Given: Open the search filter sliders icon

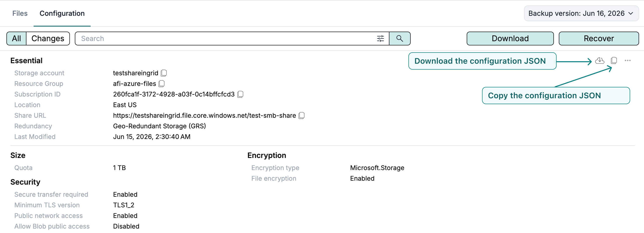Looking at the screenshot, I should (380, 39).
